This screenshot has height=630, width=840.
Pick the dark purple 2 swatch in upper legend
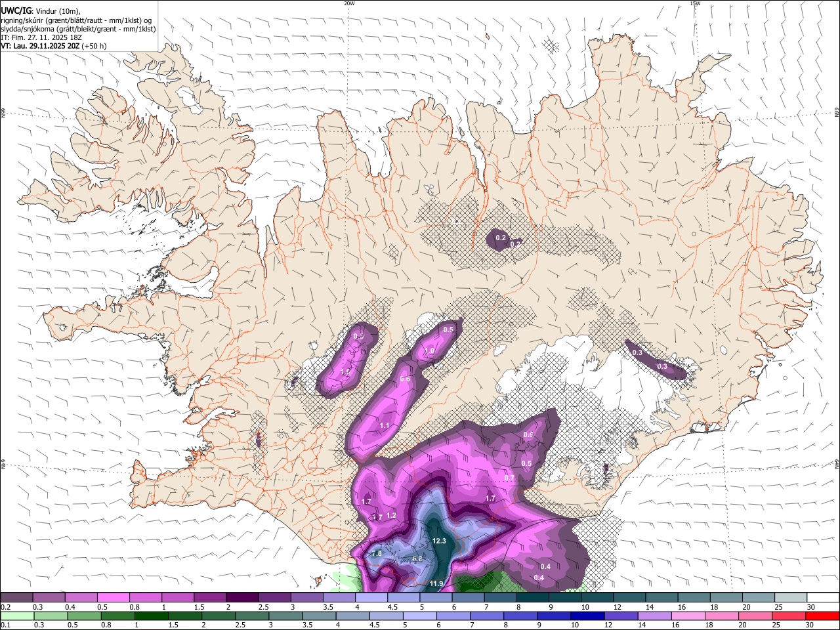click(x=242, y=597)
